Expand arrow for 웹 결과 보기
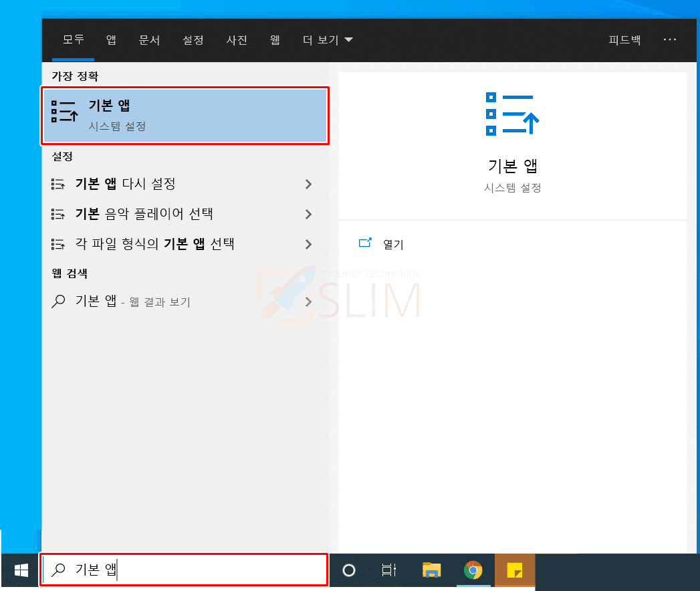 click(308, 302)
